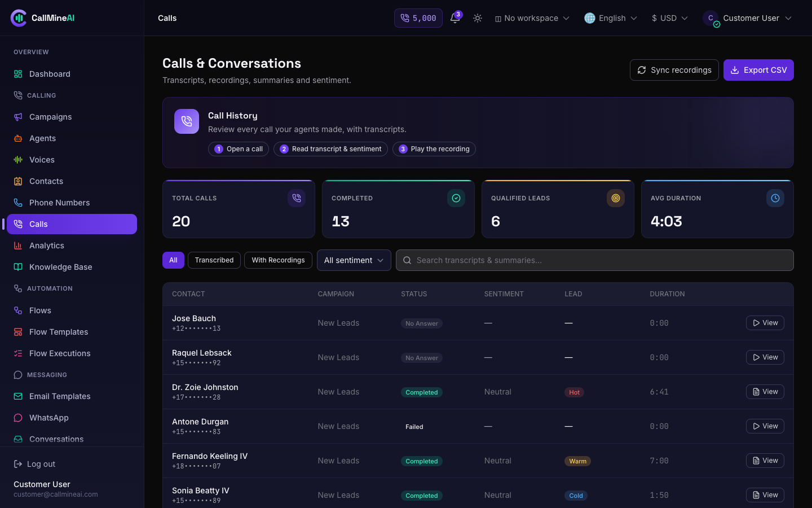Expand the Customer User account menu

[x=747, y=18]
